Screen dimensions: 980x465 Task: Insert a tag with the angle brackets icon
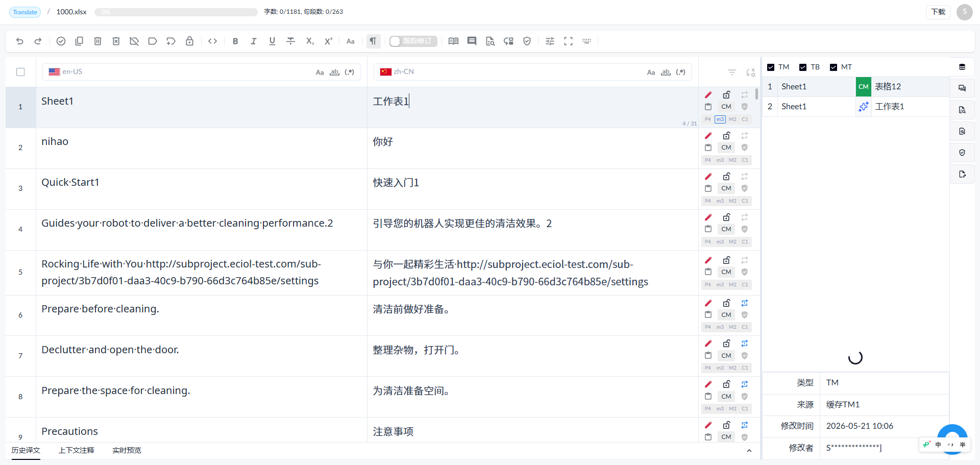click(x=213, y=41)
